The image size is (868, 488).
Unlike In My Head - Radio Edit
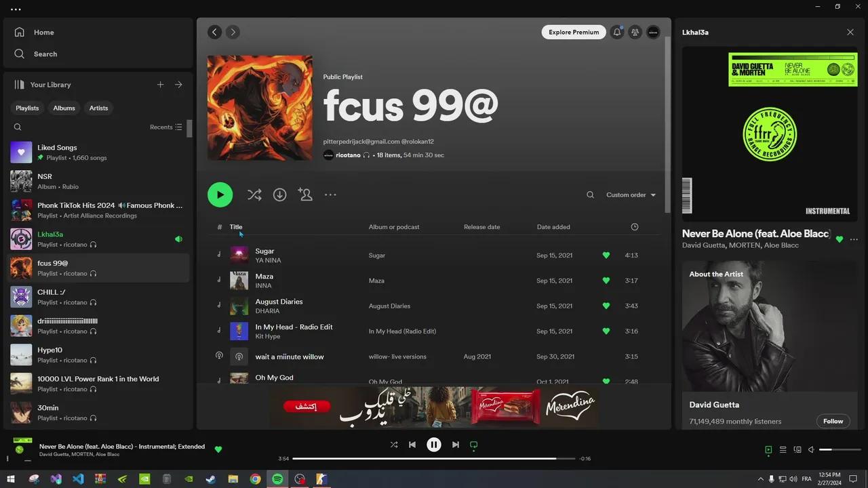click(606, 331)
